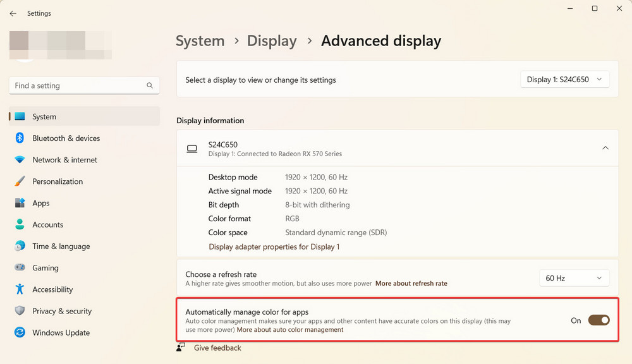Open Display adapter properties for Display 1
This screenshot has width=632, height=364.
(x=274, y=246)
